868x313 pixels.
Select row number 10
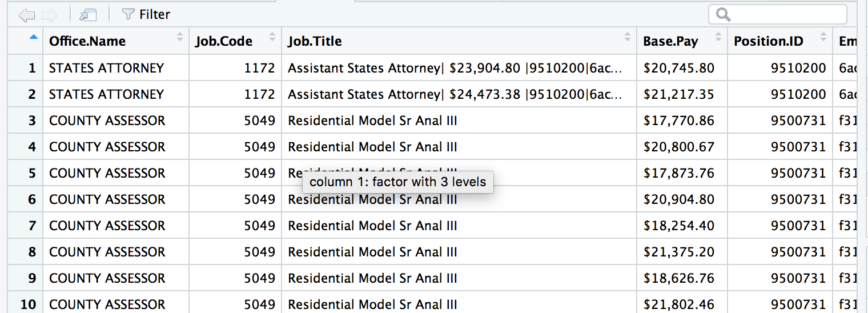(28, 304)
